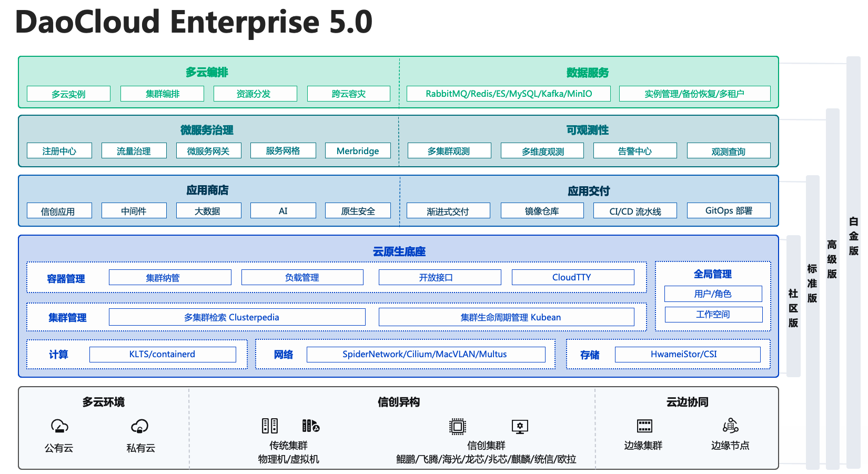Select the 边缘节点 edge node icon
Image resolution: width=868 pixels, height=474 pixels.
(731, 426)
